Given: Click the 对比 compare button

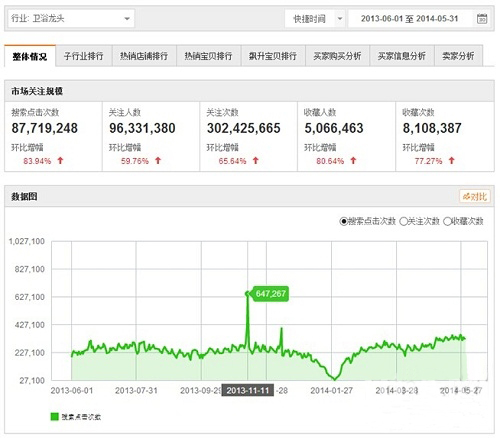Looking at the screenshot, I should [x=475, y=197].
